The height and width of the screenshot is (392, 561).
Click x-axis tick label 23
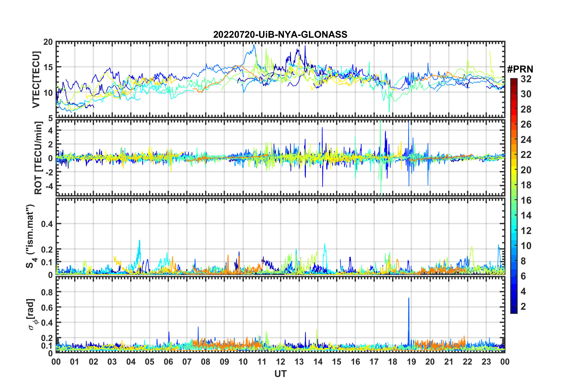(x=486, y=362)
